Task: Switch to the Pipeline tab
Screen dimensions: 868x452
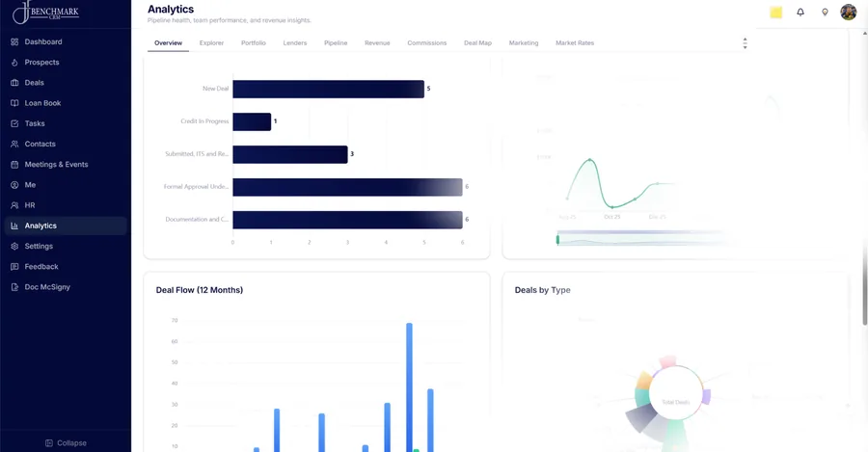Action: click(336, 43)
